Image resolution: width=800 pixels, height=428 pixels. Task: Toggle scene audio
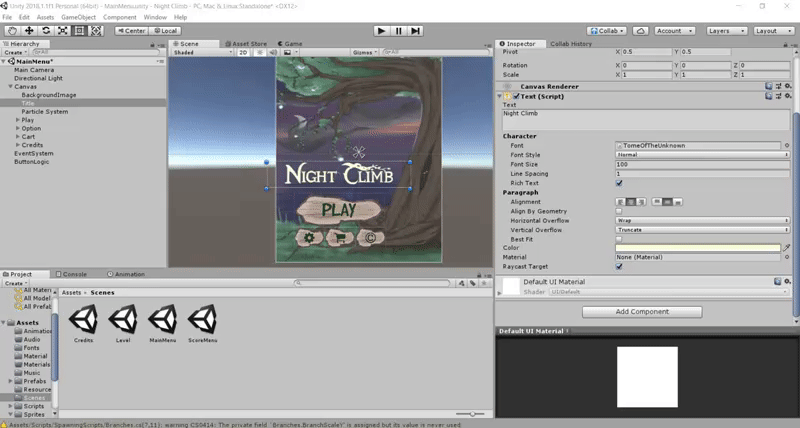pyautogui.click(x=273, y=52)
